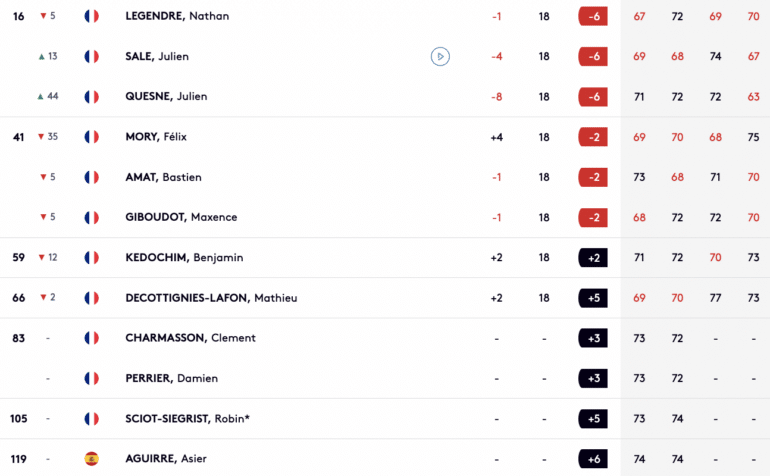This screenshot has height=476, width=770.
Task: Open player LEGENDRE, Nathan
Action: [177, 16]
